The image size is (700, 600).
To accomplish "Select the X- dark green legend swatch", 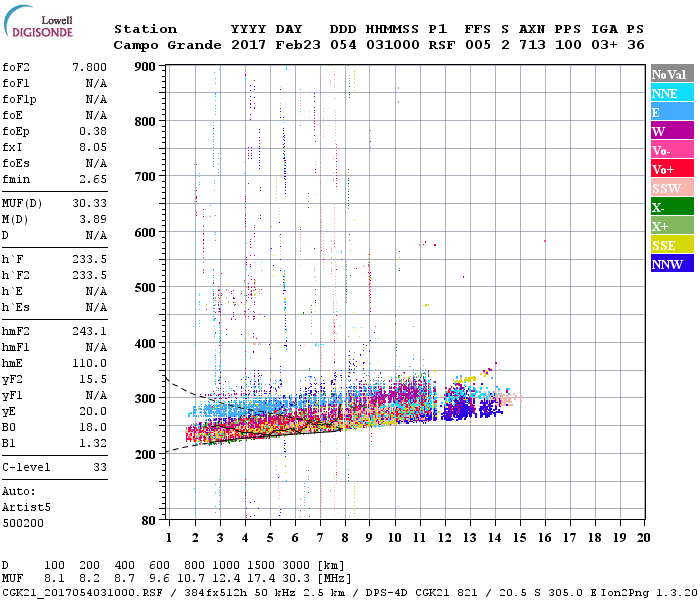I will coord(672,207).
